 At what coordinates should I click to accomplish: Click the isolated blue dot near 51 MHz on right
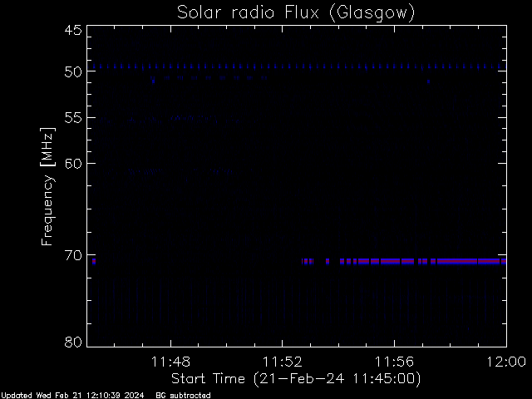click(x=429, y=81)
